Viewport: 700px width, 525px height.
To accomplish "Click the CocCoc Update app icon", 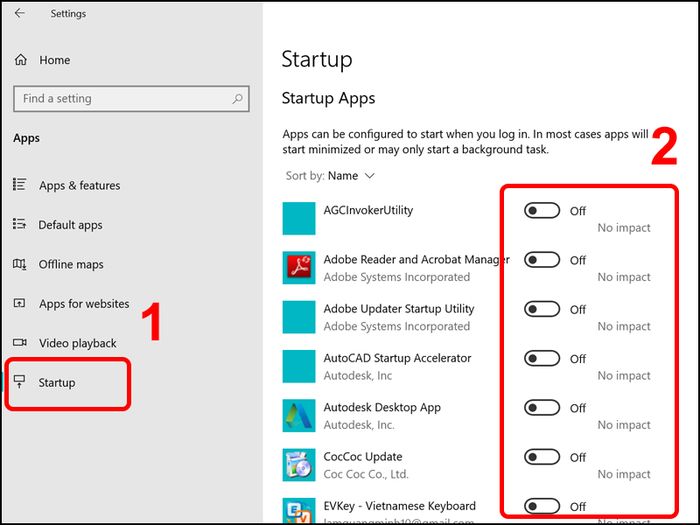I will 299,465.
